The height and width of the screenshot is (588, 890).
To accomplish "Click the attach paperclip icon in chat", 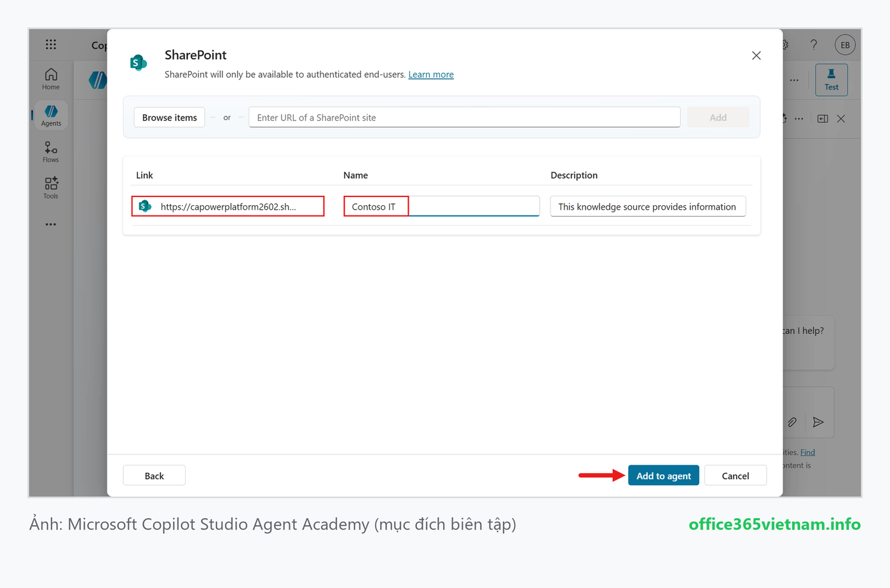I will point(792,422).
